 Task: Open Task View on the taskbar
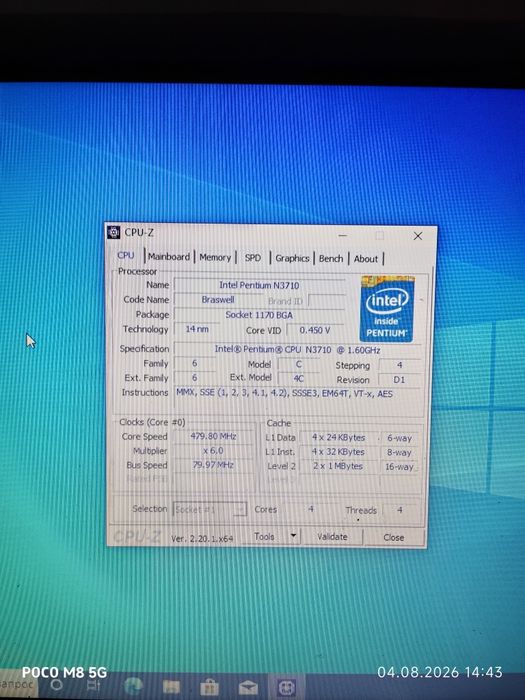pos(93,685)
